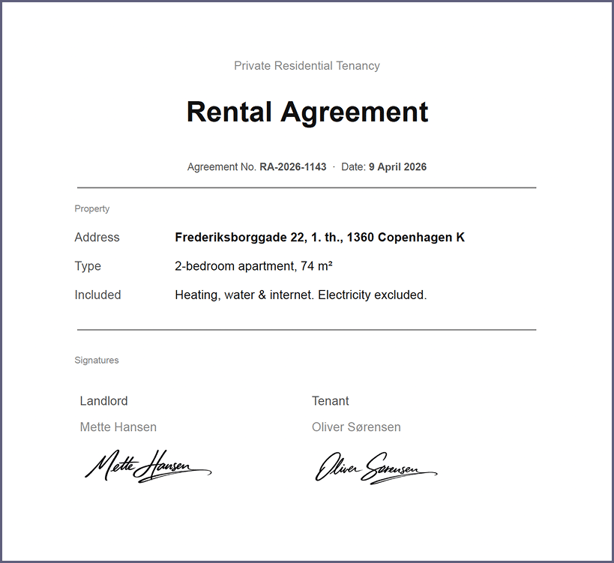Click Oliver Sørensen's handwritten signature
This screenshot has height=563, width=614.
[376, 468]
